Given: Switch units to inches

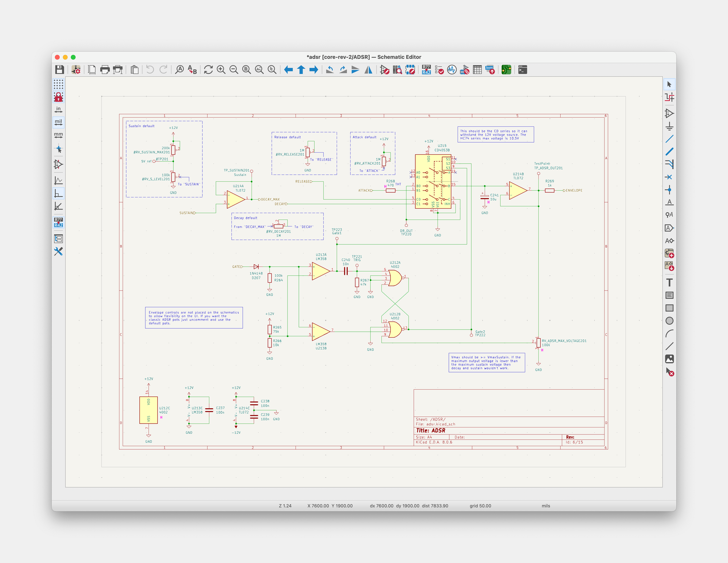Looking at the screenshot, I should pyautogui.click(x=58, y=110).
